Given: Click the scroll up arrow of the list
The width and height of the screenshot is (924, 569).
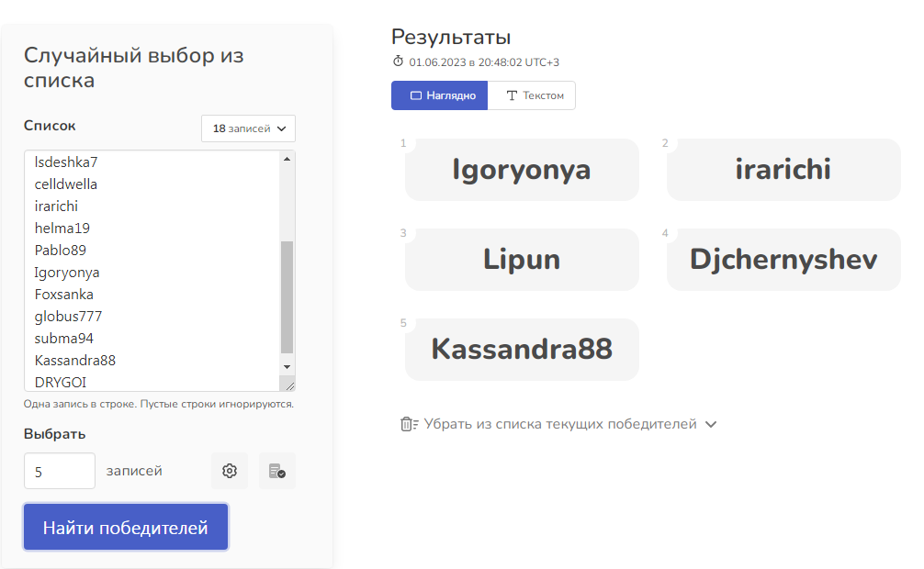Looking at the screenshot, I should pyautogui.click(x=287, y=160).
